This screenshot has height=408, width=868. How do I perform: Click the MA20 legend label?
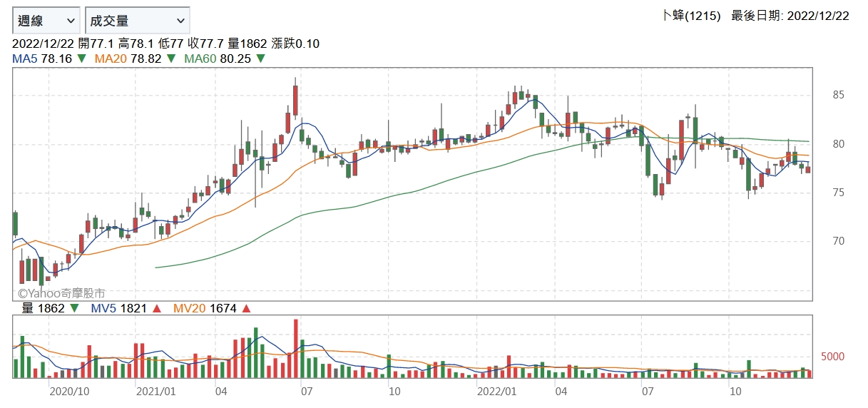[111, 58]
